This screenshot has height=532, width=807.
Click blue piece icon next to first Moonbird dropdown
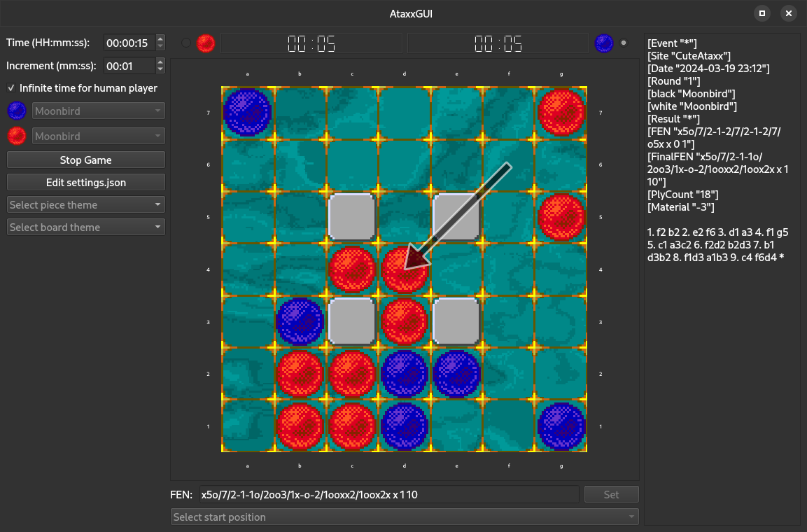17,111
